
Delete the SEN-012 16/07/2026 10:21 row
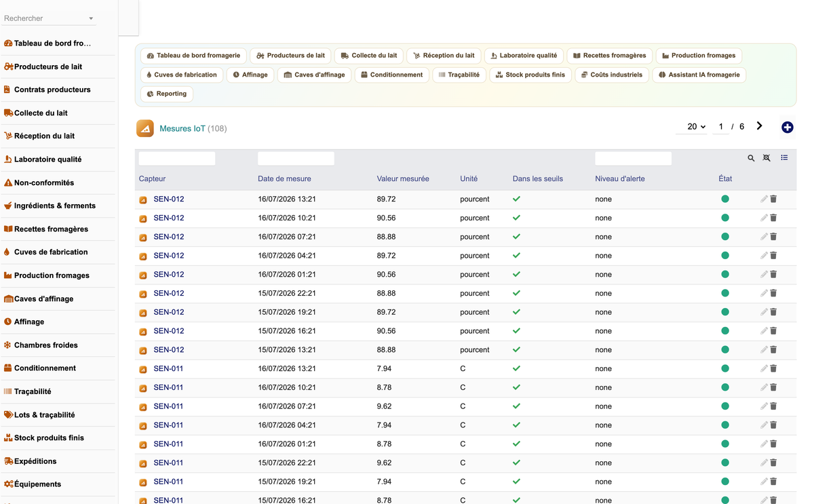pos(773,218)
